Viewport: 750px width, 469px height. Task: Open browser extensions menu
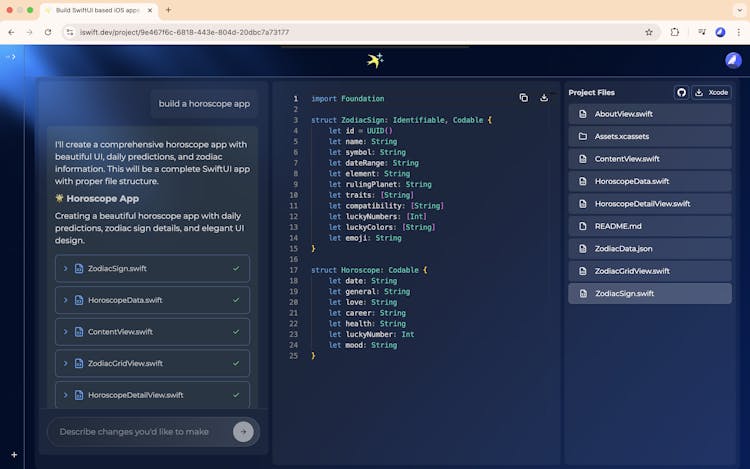674,32
